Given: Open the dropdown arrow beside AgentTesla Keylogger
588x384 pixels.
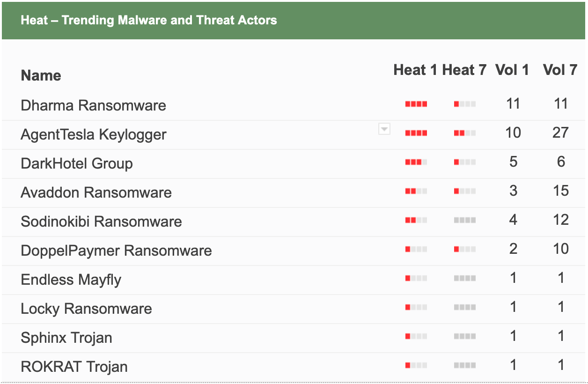Looking at the screenshot, I should click(x=384, y=129).
